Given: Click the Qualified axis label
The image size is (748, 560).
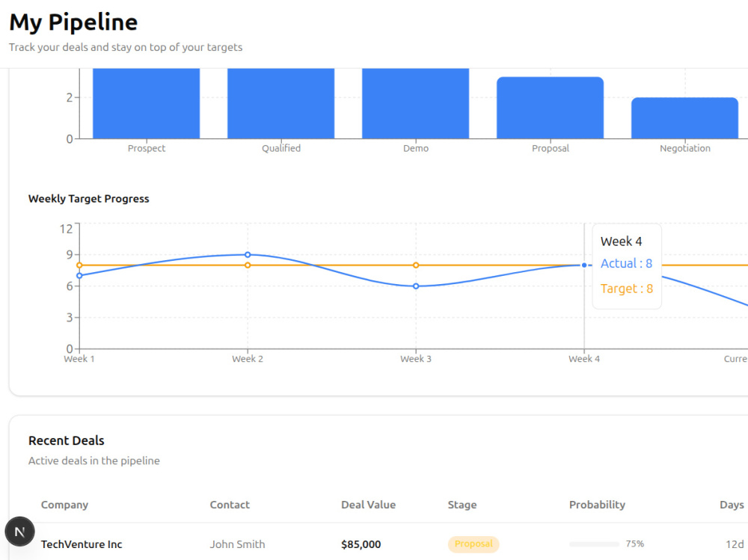Looking at the screenshot, I should coord(281,148).
